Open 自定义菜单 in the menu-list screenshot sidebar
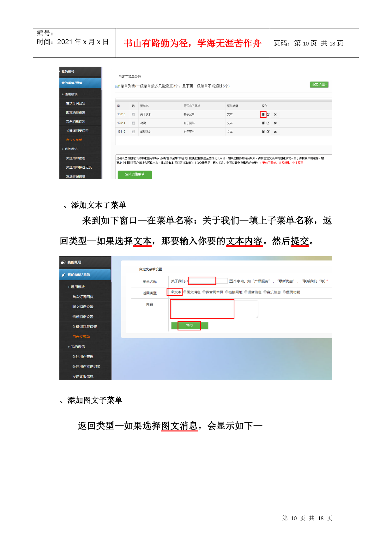Screen dimensions: 392x554 [74, 140]
